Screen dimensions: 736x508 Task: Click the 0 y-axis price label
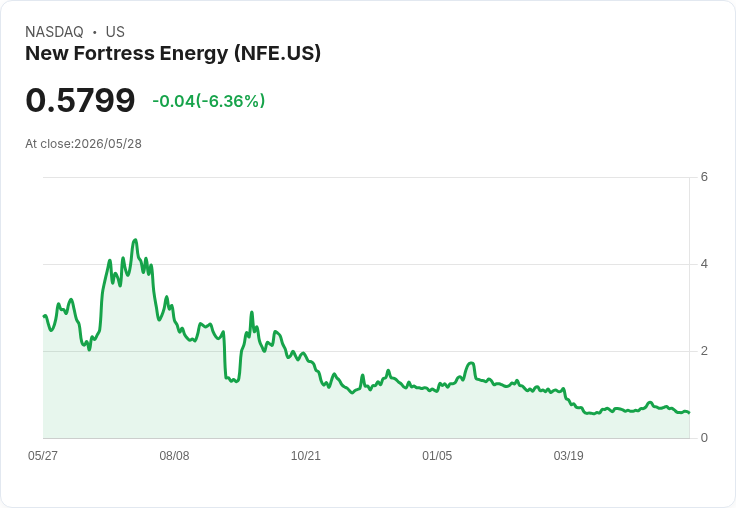point(704,438)
